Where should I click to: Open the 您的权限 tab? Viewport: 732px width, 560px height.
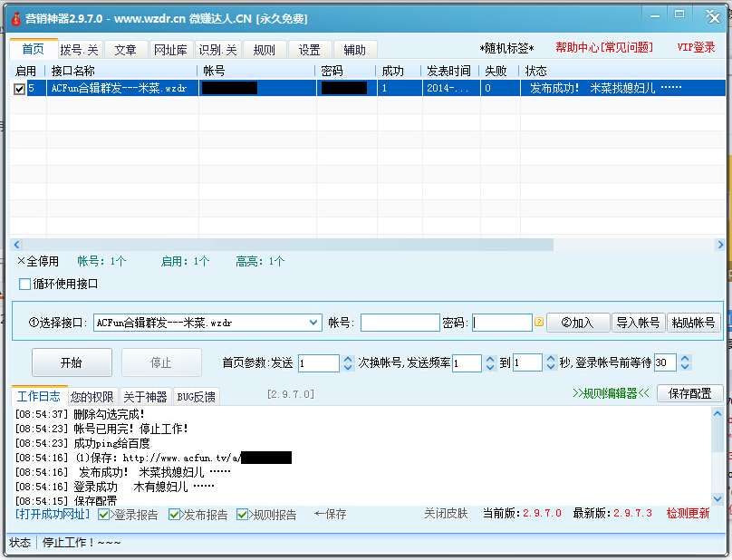point(92,396)
